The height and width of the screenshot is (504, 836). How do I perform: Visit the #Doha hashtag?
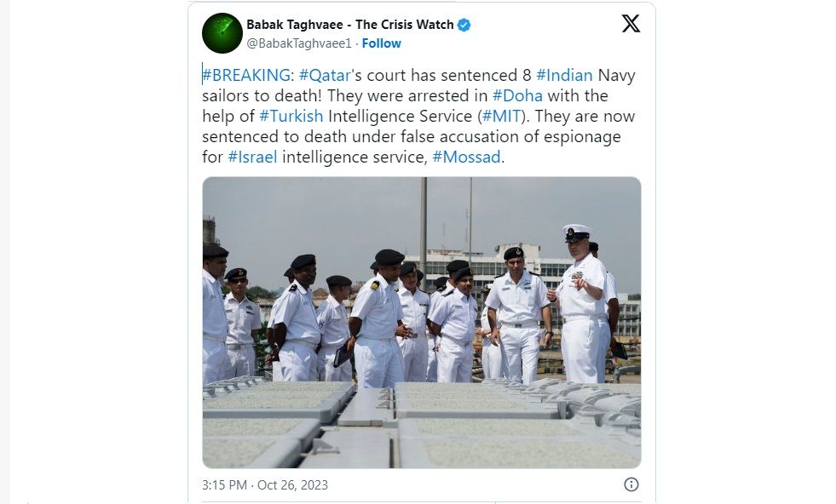[x=517, y=95]
